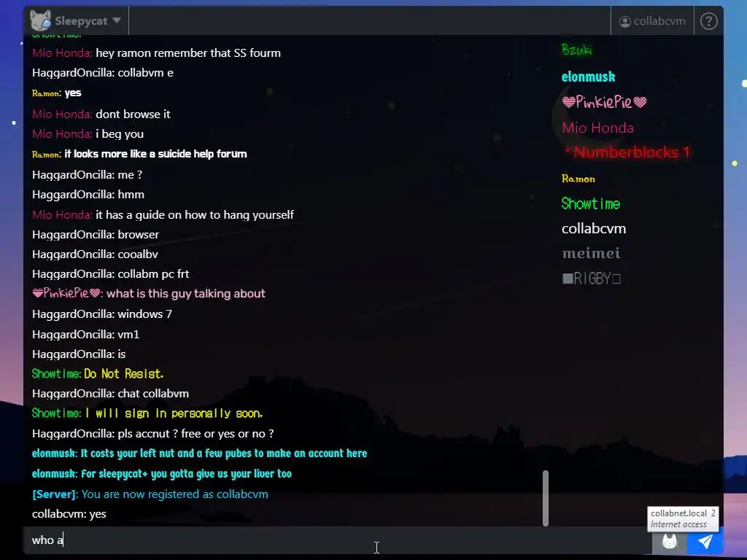
Task: Click the collabcvm account icon in header
Action: click(624, 21)
